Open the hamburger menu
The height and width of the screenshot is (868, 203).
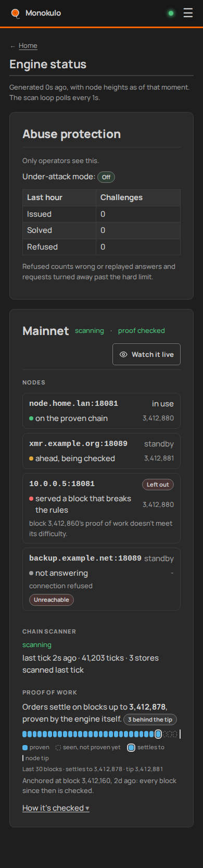tap(188, 13)
